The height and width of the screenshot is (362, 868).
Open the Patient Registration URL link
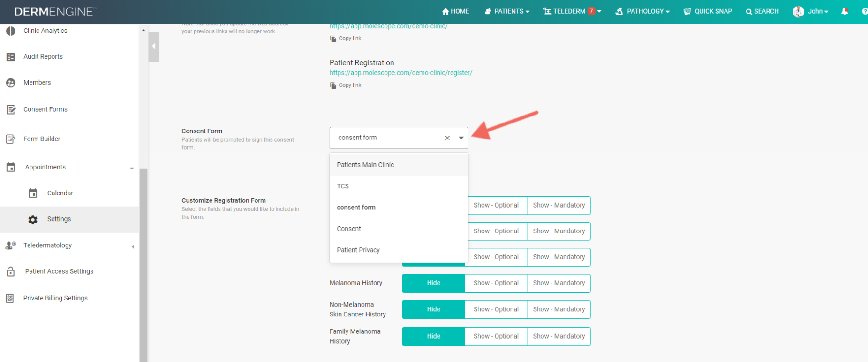[x=400, y=73]
